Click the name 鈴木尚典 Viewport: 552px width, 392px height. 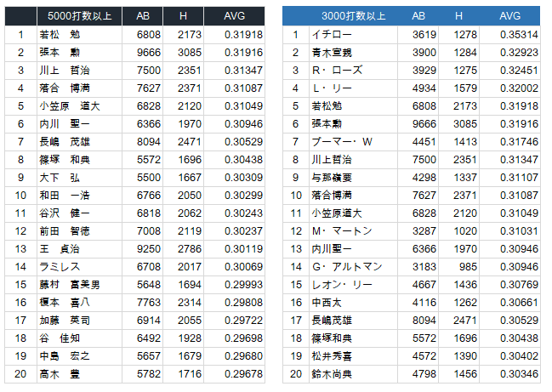coord(332,374)
